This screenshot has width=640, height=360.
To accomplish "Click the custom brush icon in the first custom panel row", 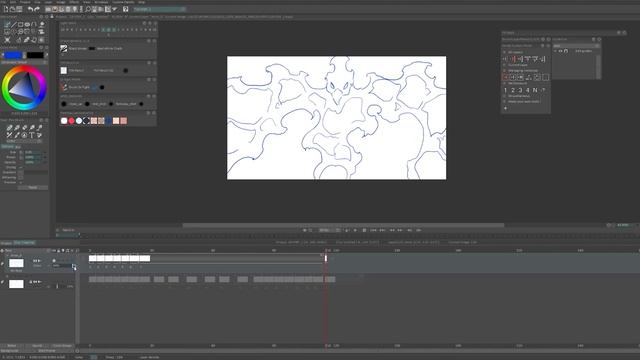I will click(x=64, y=49).
